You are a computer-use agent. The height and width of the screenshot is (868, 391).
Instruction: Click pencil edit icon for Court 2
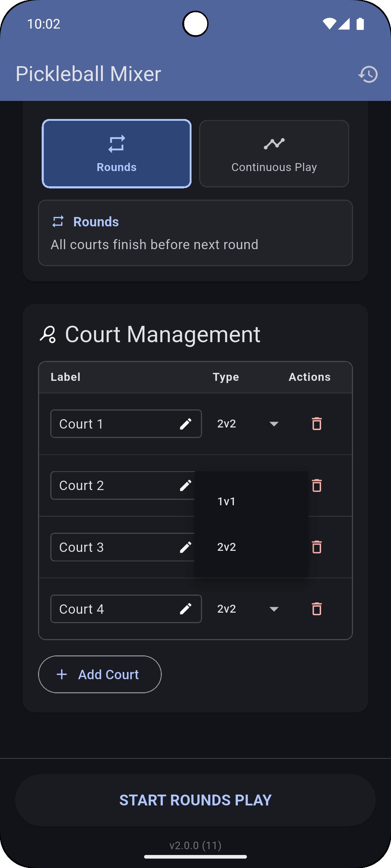coord(186,485)
